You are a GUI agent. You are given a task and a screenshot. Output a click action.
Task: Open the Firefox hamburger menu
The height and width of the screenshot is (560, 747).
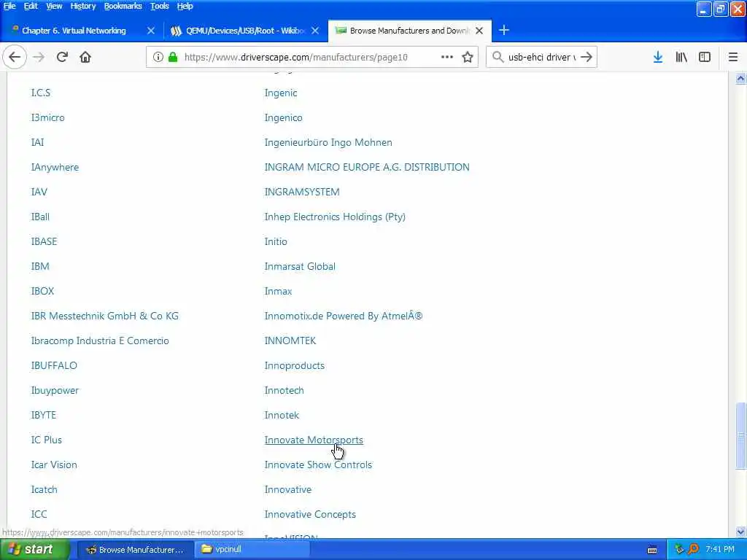pyautogui.click(x=733, y=57)
